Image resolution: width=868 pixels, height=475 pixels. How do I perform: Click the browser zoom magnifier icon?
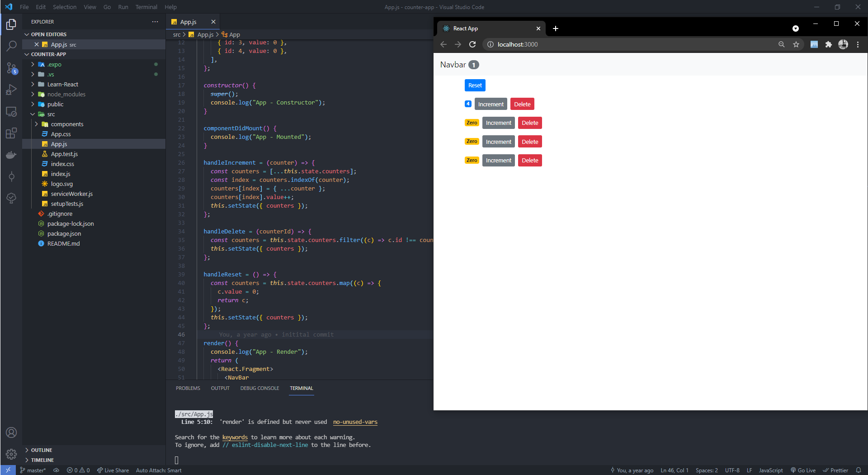coord(781,44)
